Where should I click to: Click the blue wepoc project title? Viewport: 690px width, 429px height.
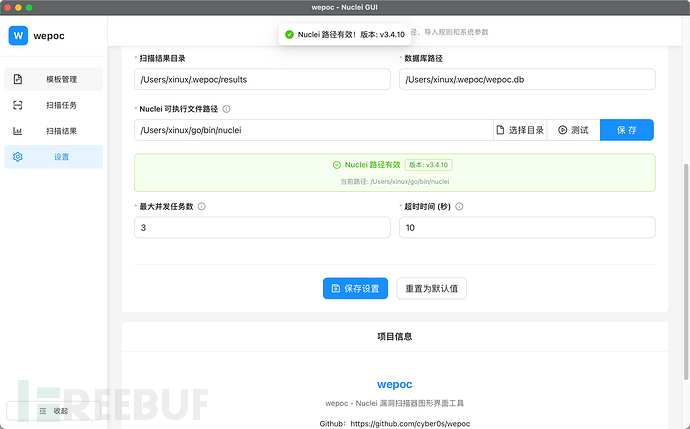[395, 384]
